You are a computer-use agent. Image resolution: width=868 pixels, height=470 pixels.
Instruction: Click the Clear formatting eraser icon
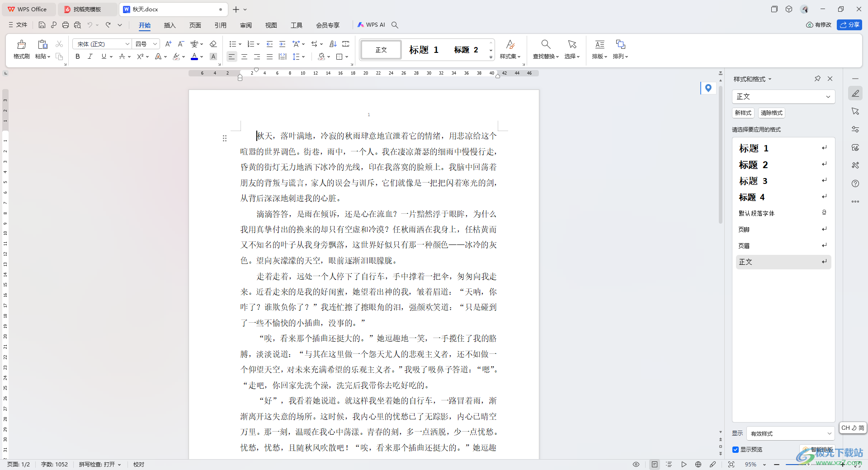point(213,44)
